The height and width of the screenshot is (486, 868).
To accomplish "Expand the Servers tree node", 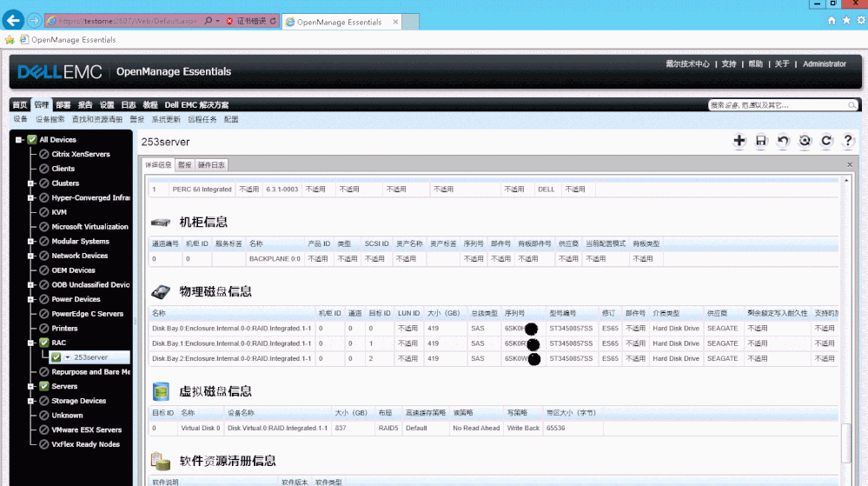I will [31, 386].
